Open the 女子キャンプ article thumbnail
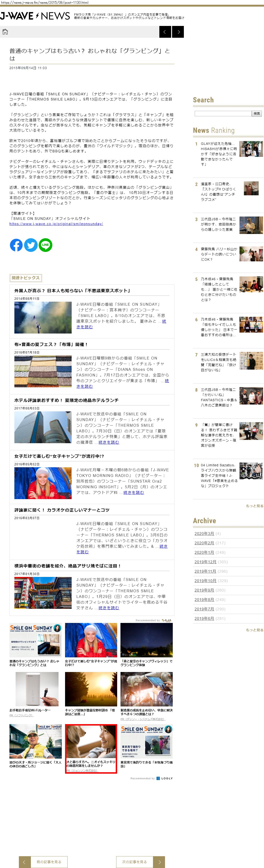The width and height of the screenshot is (264, 868). (43, 483)
